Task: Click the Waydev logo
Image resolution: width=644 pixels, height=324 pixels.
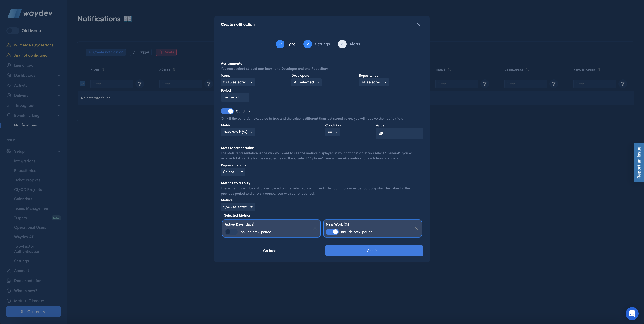Action: (x=30, y=13)
